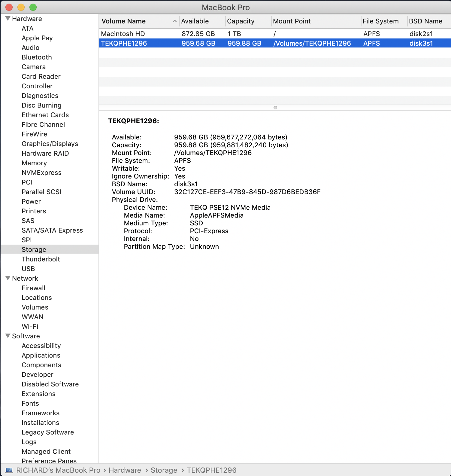Select the Macintosh HD volume row
451x476 pixels.
275,34
